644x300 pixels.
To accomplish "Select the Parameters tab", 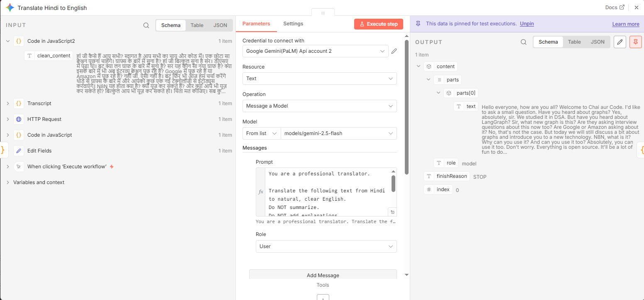I will click(256, 24).
